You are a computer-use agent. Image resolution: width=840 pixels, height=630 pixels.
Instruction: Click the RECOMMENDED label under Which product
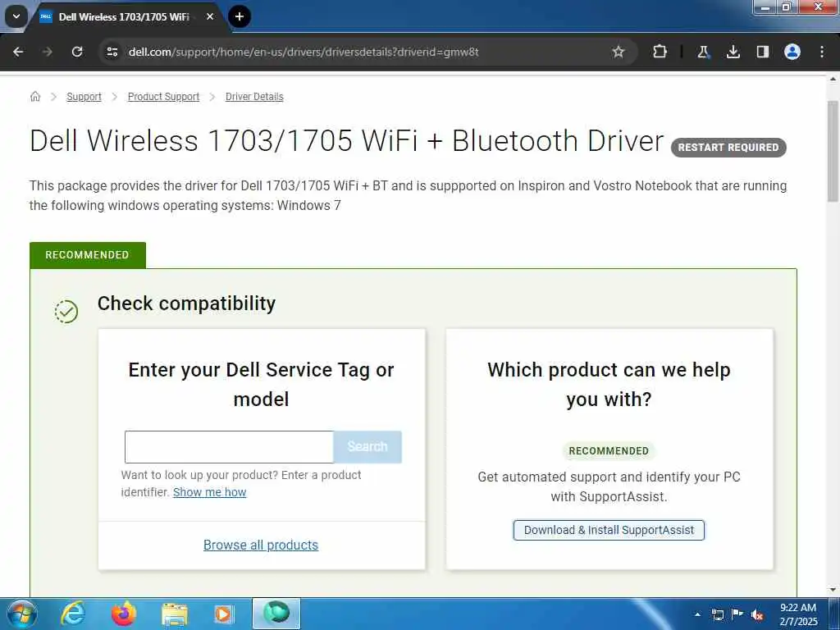click(x=609, y=450)
